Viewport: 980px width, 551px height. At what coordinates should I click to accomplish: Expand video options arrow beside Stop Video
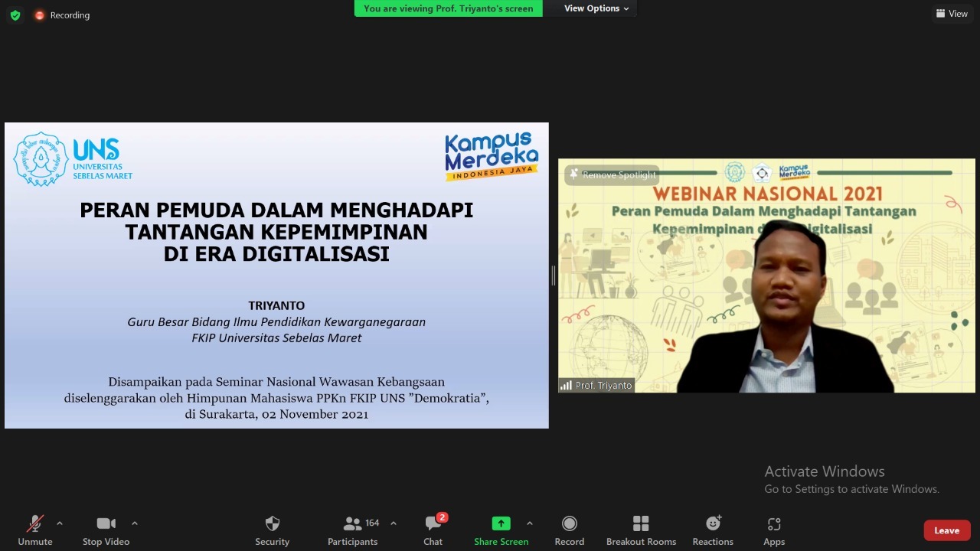(135, 523)
